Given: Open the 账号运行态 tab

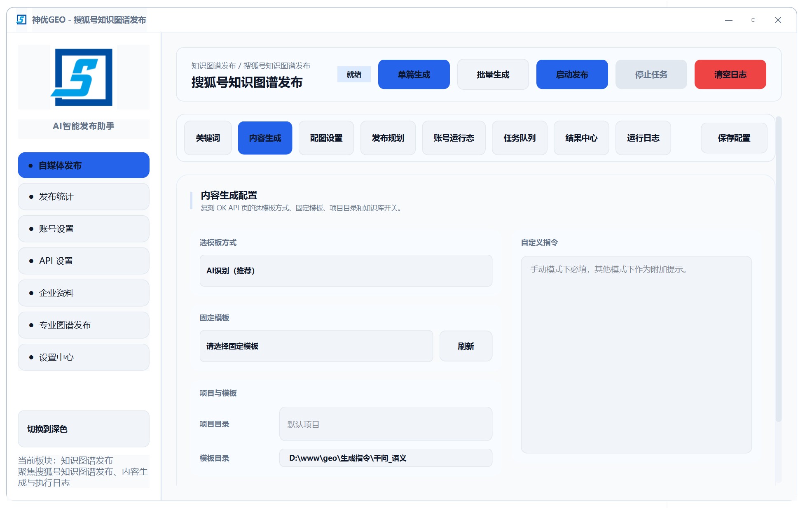Looking at the screenshot, I should [x=454, y=138].
